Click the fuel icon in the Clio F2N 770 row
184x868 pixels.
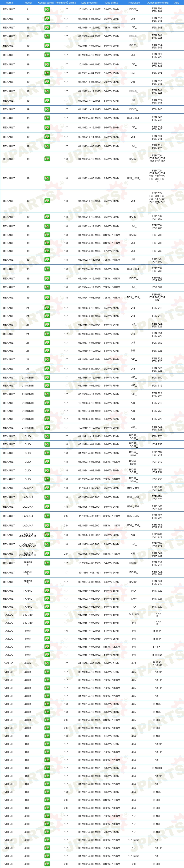click(47, 436)
